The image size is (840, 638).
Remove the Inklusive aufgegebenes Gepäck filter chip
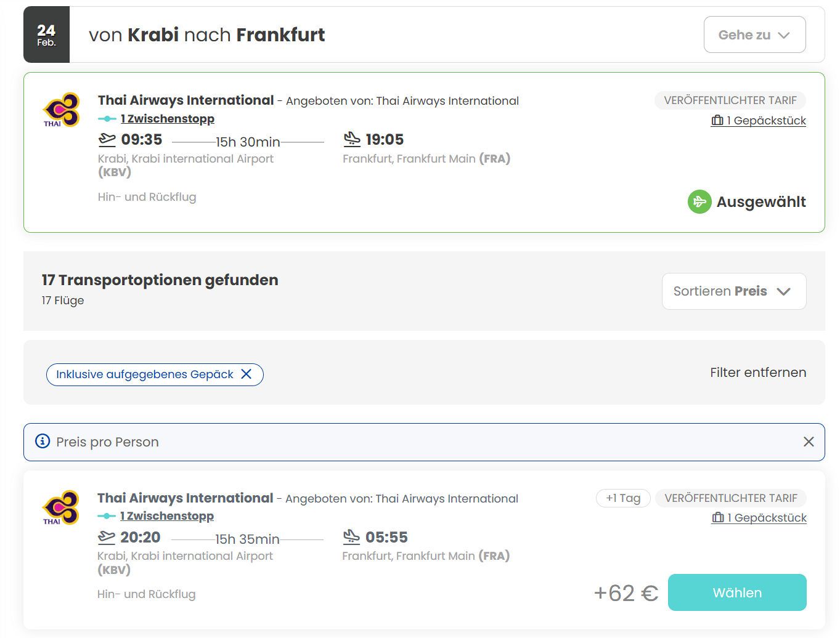click(x=246, y=374)
